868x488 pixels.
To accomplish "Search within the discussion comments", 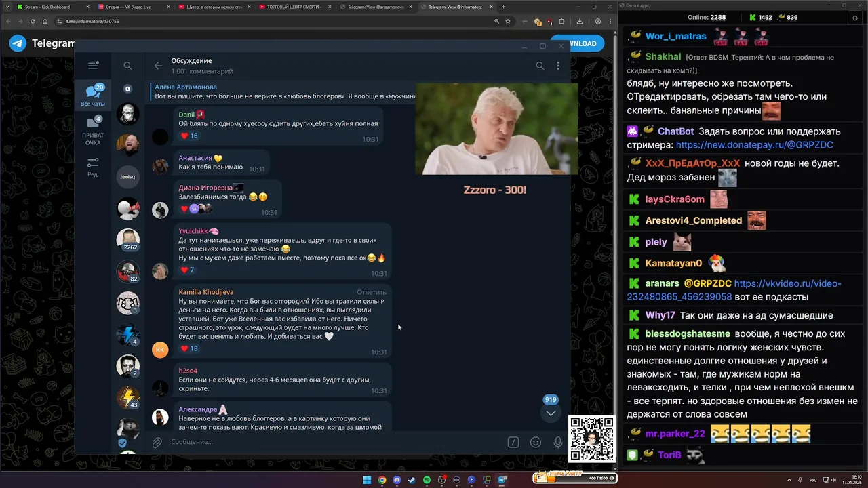I will pyautogui.click(x=540, y=66).
